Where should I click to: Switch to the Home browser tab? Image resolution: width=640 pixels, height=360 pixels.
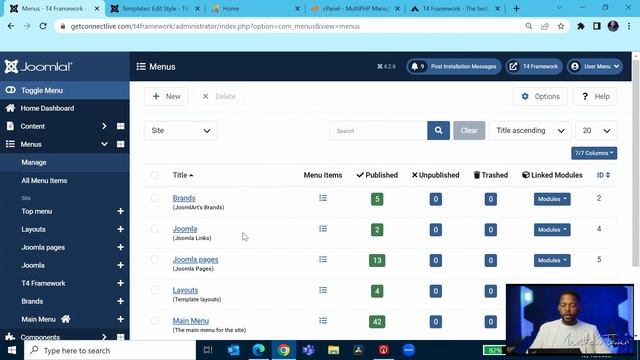[255, 9]
